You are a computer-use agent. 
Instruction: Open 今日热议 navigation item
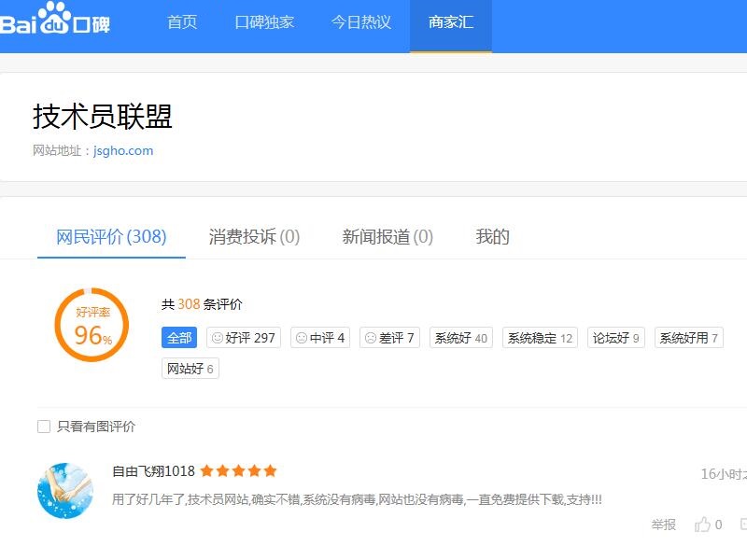(361, 22)
